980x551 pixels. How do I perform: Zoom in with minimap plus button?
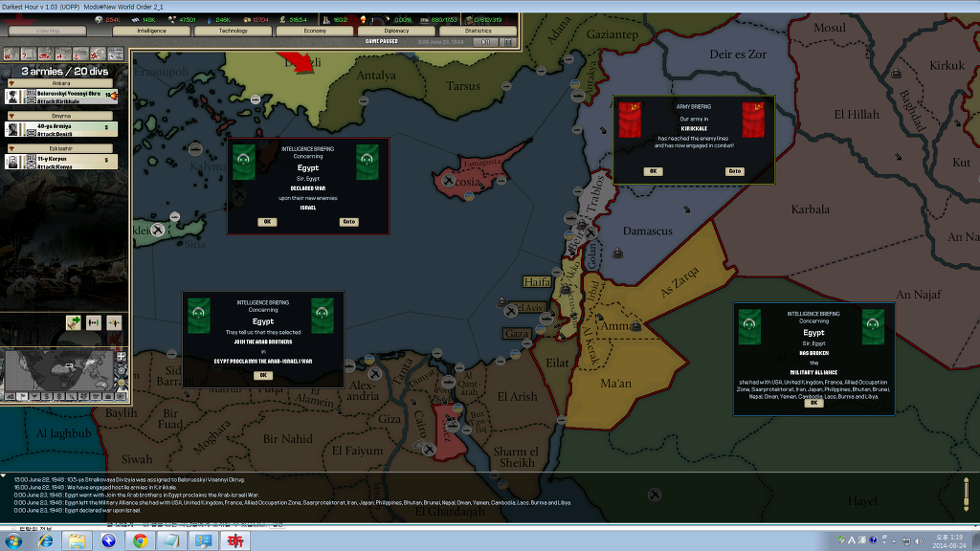[x=122, y=369]
